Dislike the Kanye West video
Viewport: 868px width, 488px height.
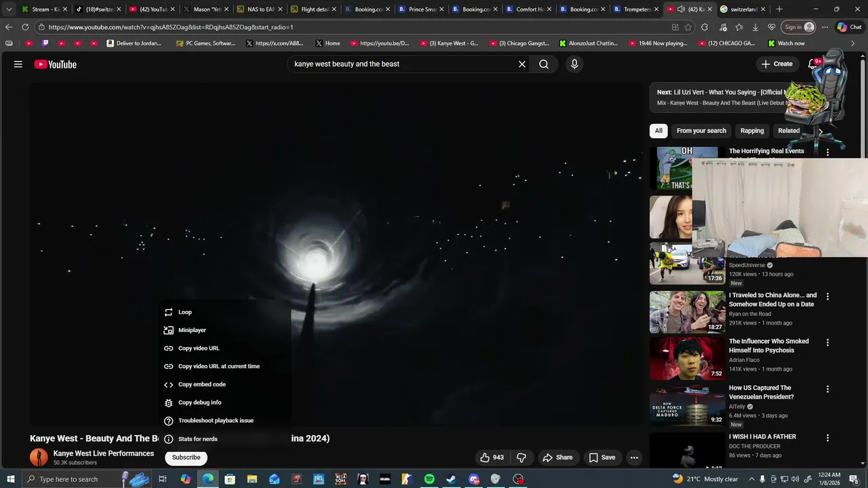coord(521,457)
